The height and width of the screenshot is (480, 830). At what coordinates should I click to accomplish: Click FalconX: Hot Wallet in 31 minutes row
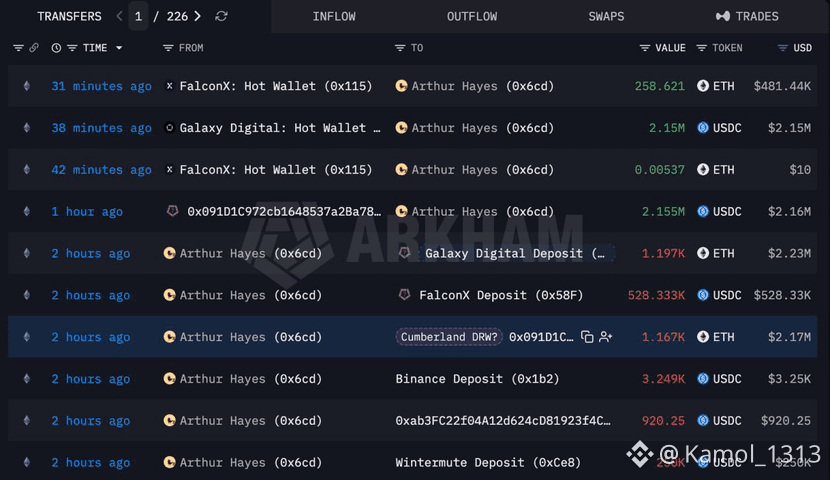pyautogui.click(x=276, y=86)
